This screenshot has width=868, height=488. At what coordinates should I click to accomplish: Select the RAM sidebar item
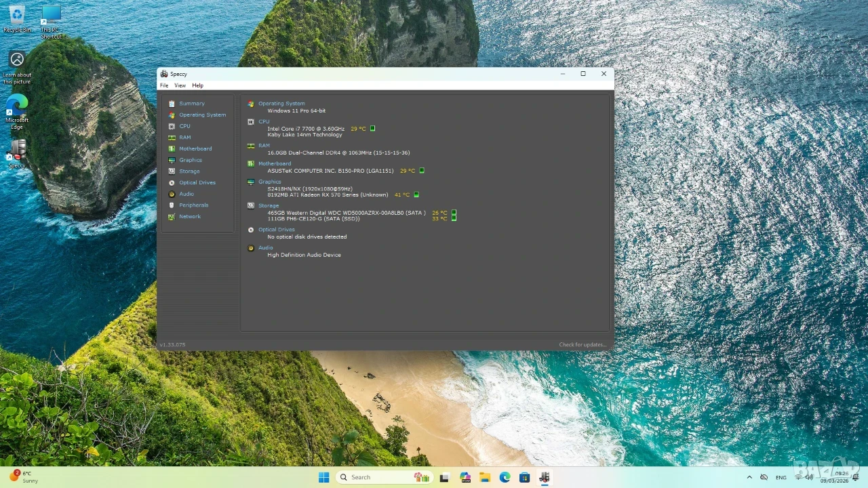click(x=184, y=138)
